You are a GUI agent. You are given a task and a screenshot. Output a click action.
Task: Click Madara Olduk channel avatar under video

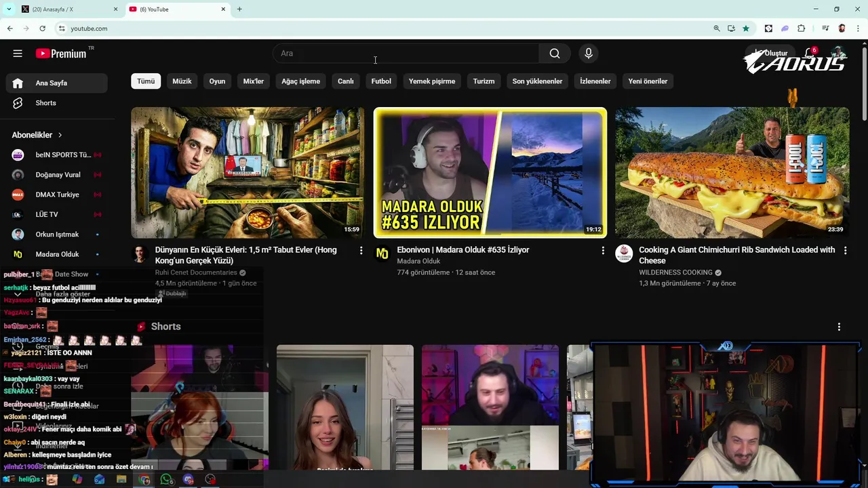[x=382, y=253]
